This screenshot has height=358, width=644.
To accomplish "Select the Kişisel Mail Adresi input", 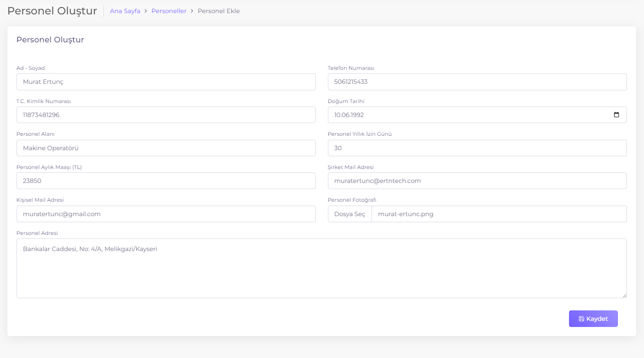I will point(166,214).
